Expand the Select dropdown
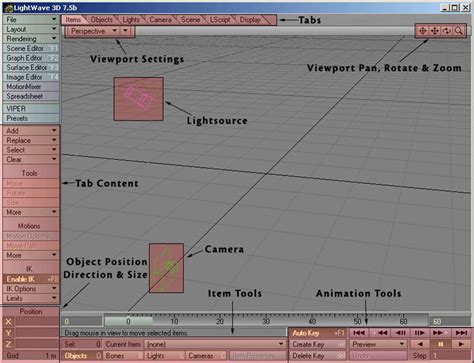The height and width of the screenshot is (363, 474). [31, 150]
